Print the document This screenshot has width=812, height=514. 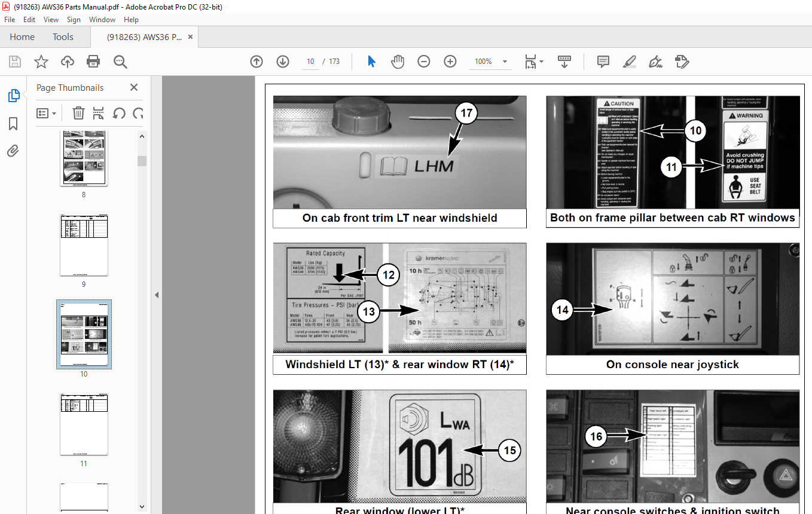pos(93,62)
